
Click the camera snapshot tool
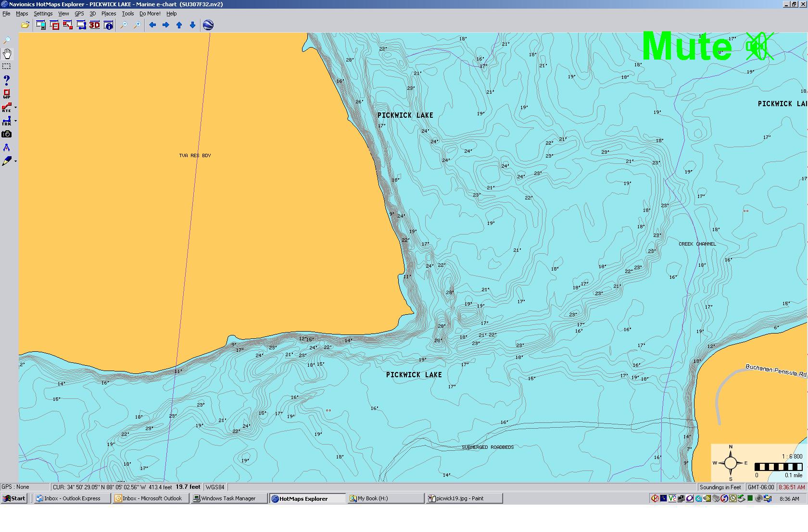tap(7, 134)
